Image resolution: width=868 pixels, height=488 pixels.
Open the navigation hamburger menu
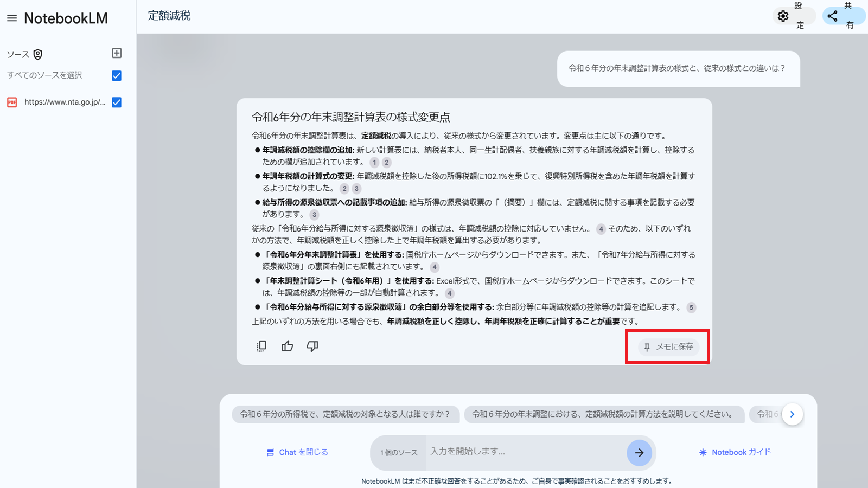point(11,17)
